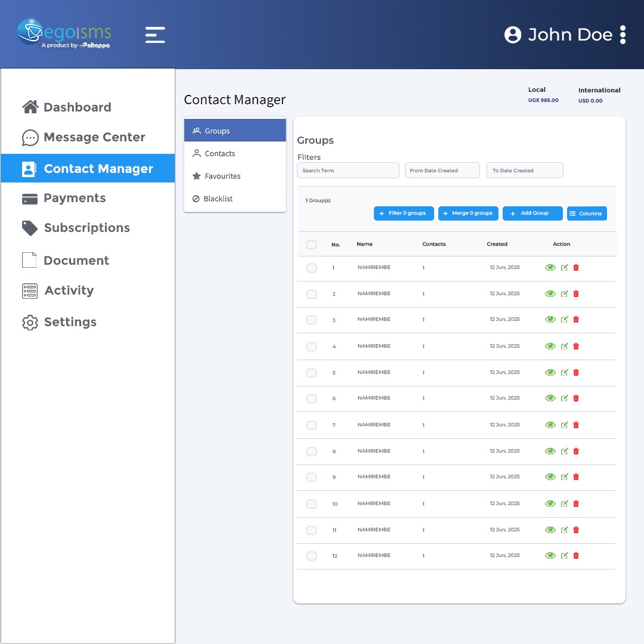Open the three-dot menu beside John Doe

pyautogui.click(x=623, y=35)
